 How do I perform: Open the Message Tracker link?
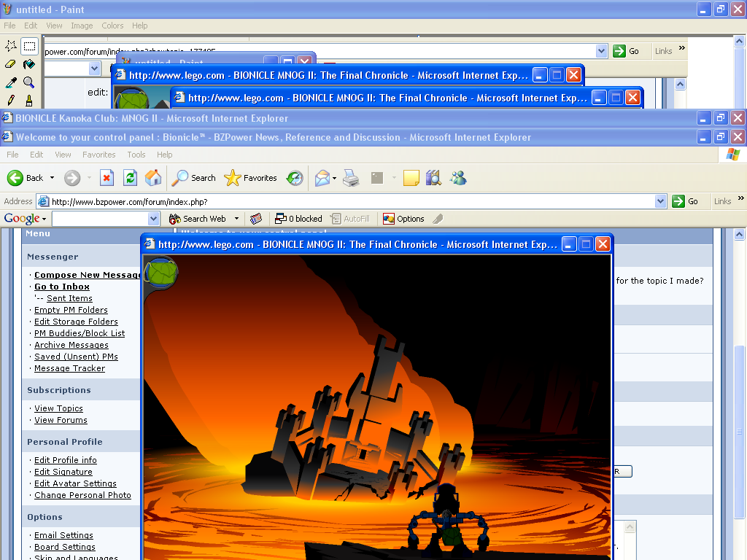[x=69, y=368]
